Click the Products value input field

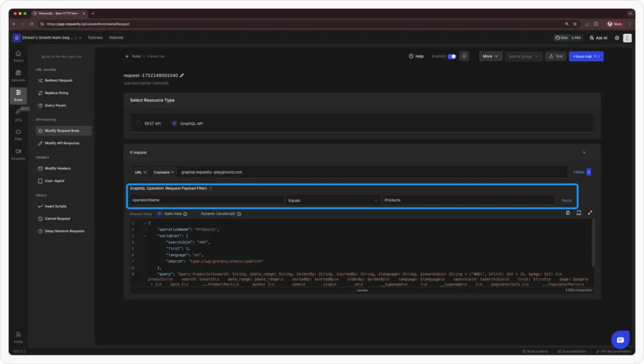468,201
